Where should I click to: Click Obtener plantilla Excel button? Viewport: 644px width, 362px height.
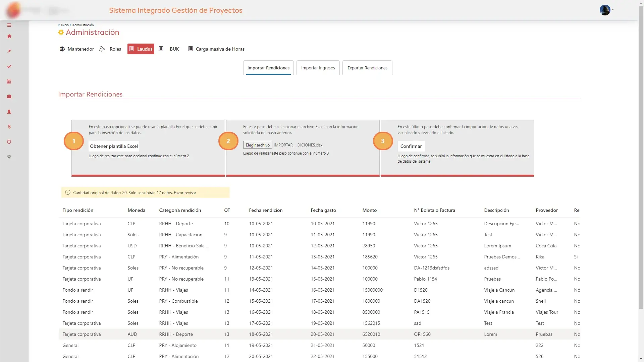click(114, 146)
